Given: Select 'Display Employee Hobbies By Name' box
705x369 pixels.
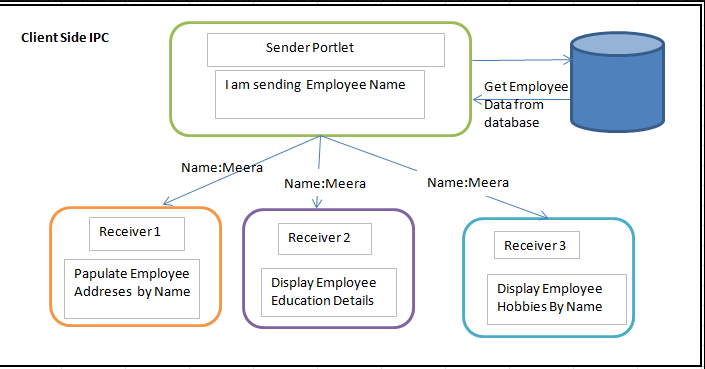Looking at the screenshot, I should click(557, 299).
